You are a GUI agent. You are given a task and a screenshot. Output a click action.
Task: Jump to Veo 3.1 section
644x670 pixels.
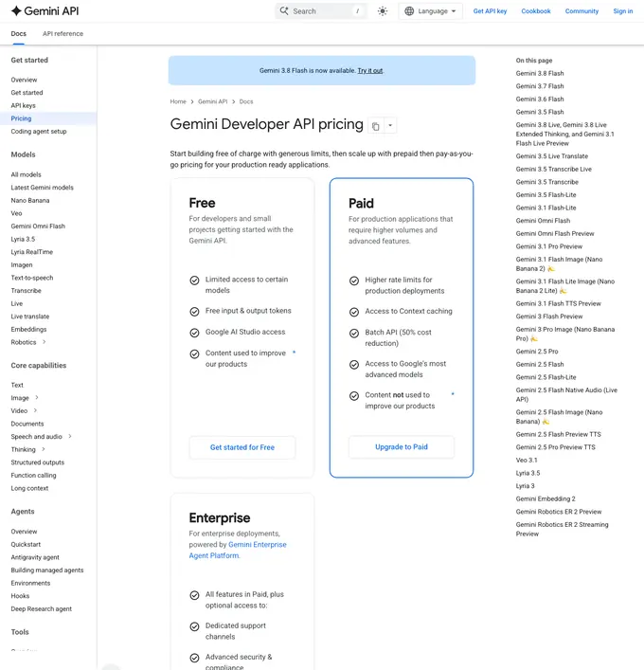(527, 461)
